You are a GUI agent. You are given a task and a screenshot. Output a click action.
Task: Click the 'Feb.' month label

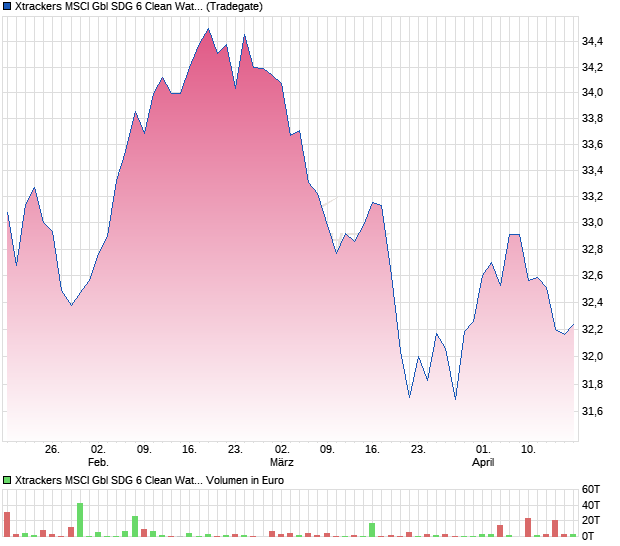98,462
